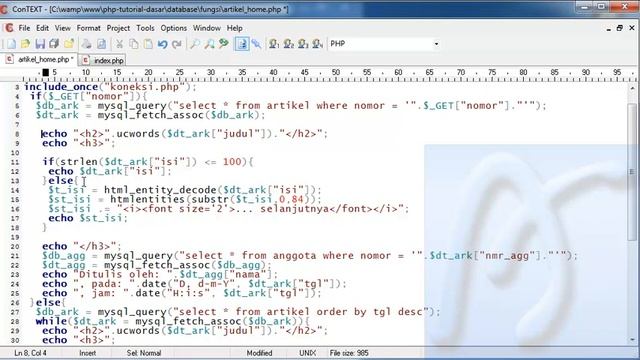Click the Save All toolbar icon
640x360 pixels.
pyautogui.click(x=54, y=44)
